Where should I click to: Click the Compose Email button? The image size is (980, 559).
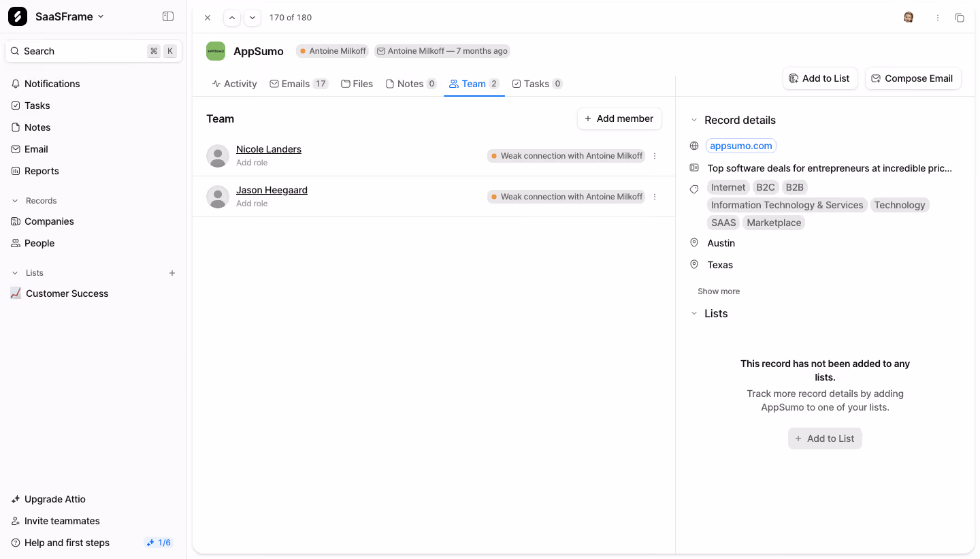(x=913, y=78)
